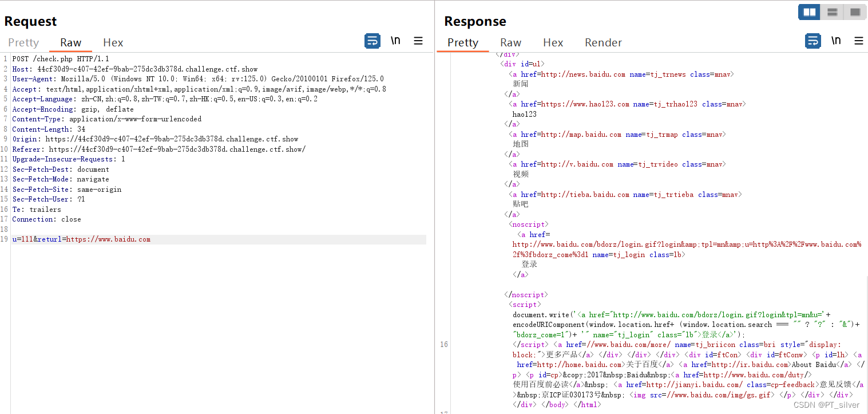The width and height of the screenshot is (868, 414).
Task: Click the Connection: close line
Action: pos(47,219)
